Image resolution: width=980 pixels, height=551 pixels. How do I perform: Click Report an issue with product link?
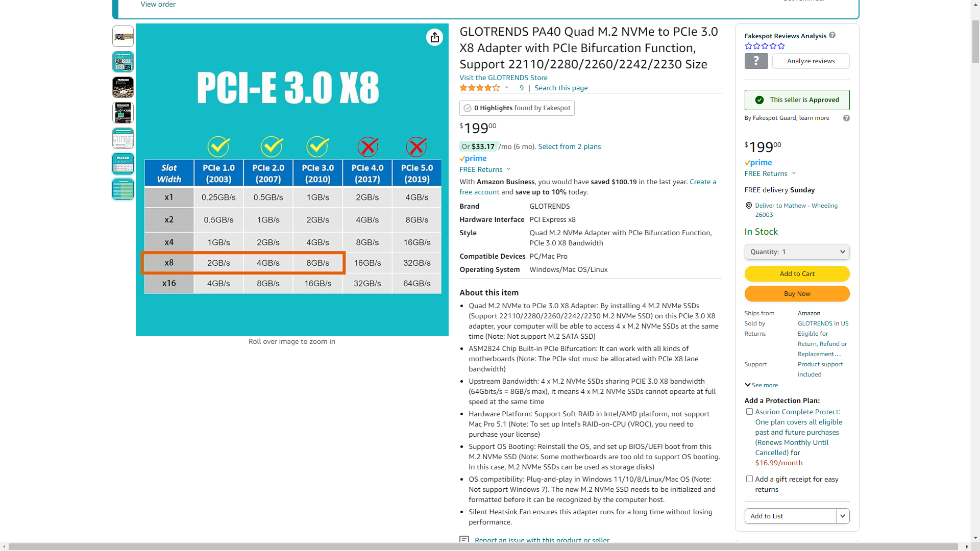[x=542, y=540]
